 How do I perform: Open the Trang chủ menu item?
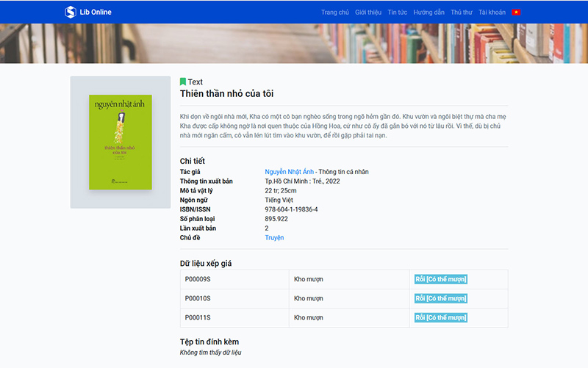pos(335,12)
